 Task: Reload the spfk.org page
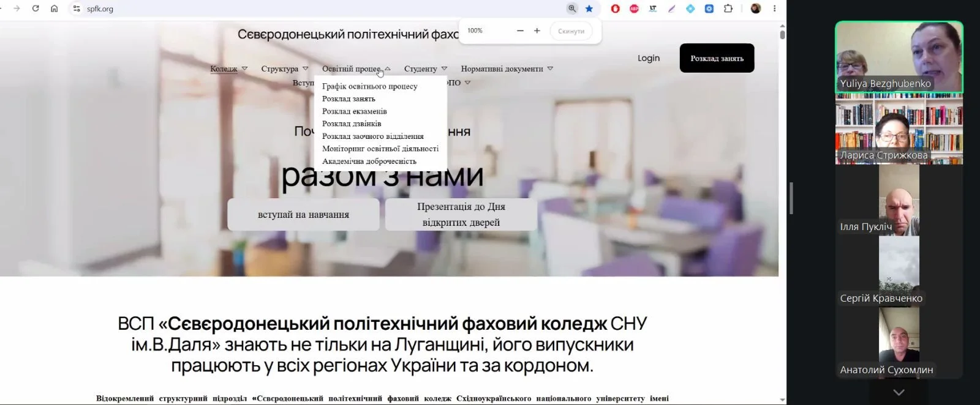point(36,9)
